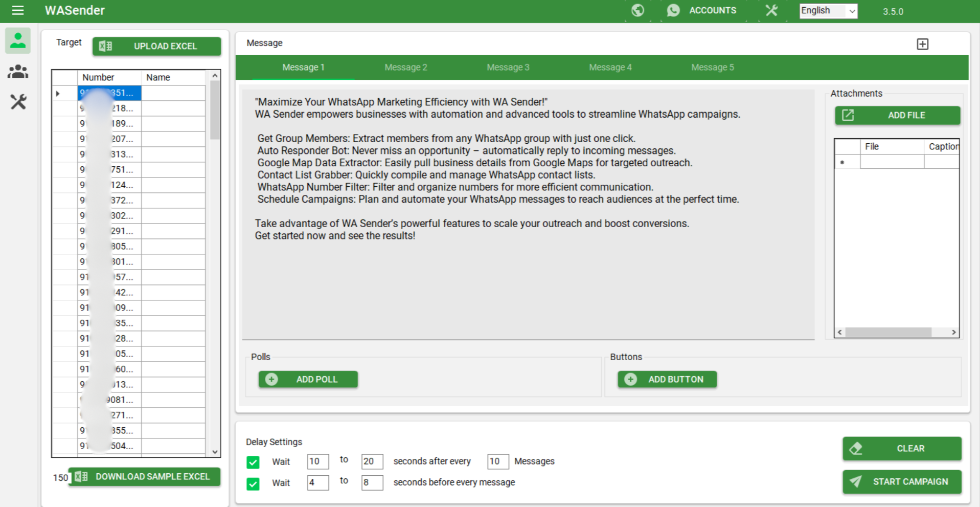Screen dimensions: 980x507
Task: Click Start Campaign button
Action: (902, 481)
